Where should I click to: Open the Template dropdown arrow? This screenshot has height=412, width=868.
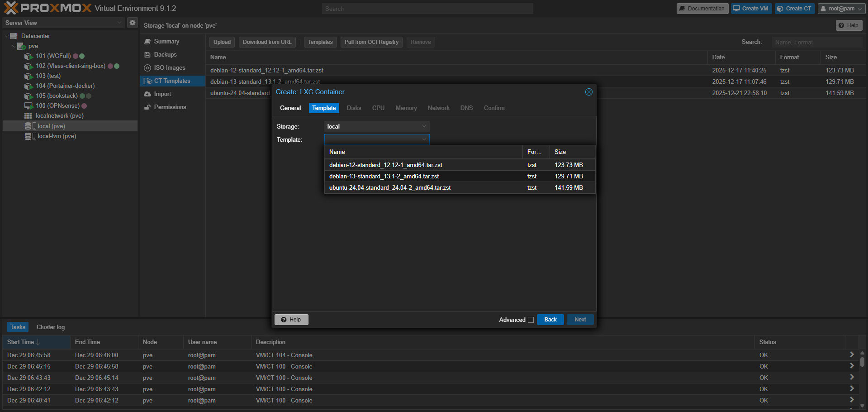coord(424,139)
